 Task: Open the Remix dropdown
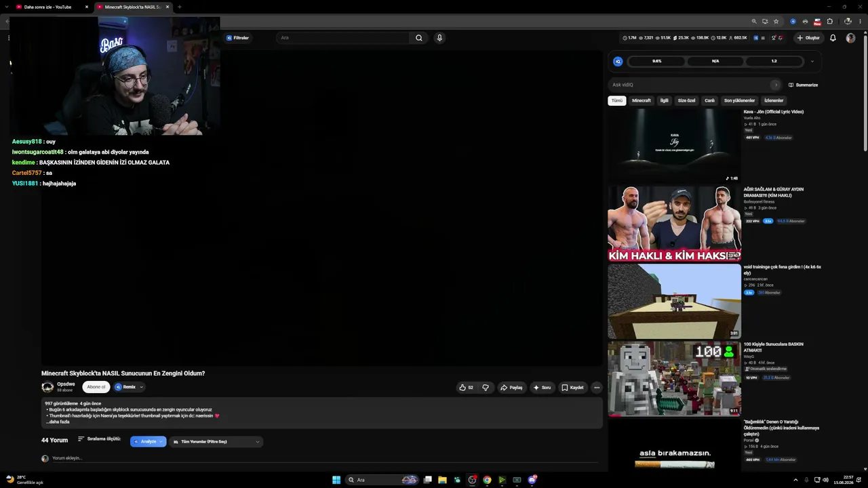129,387
